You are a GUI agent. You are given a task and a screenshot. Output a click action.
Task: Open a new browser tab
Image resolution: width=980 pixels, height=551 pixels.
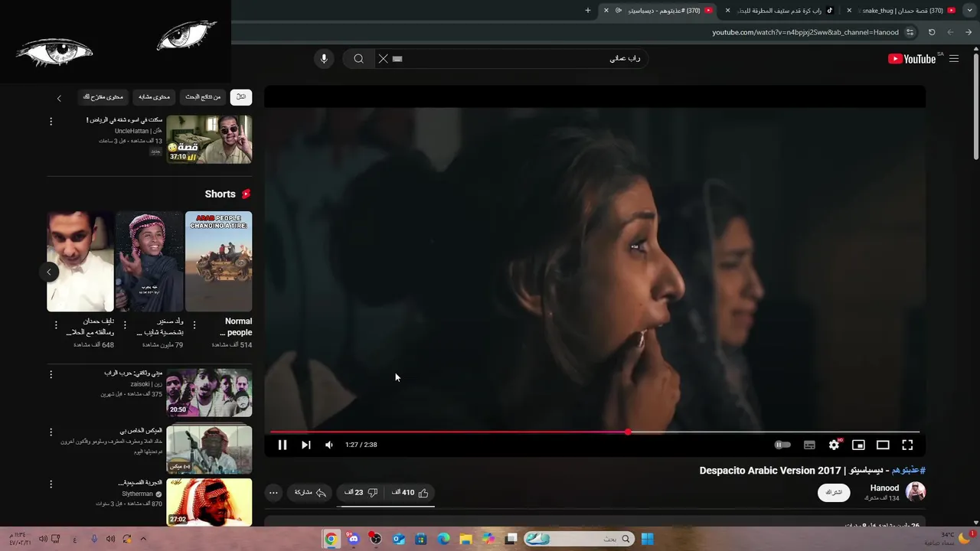(x=588, y=11)
